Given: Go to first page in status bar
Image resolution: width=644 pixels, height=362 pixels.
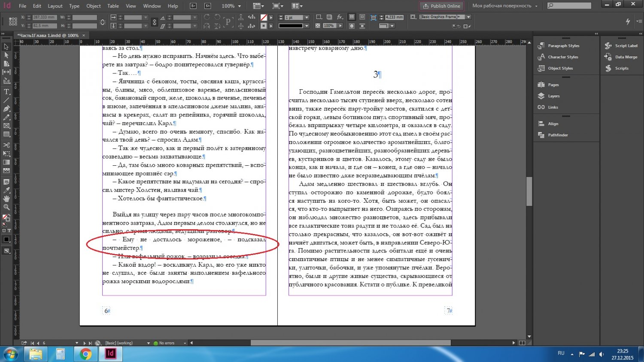Looking at the screenshot, I should [32, 343].
